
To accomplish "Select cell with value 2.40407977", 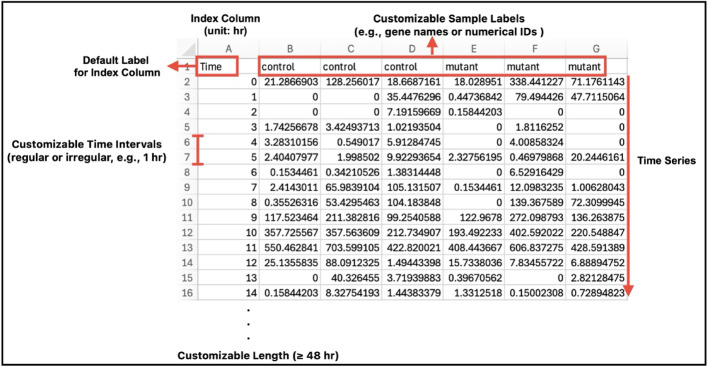I will (289, 157).
